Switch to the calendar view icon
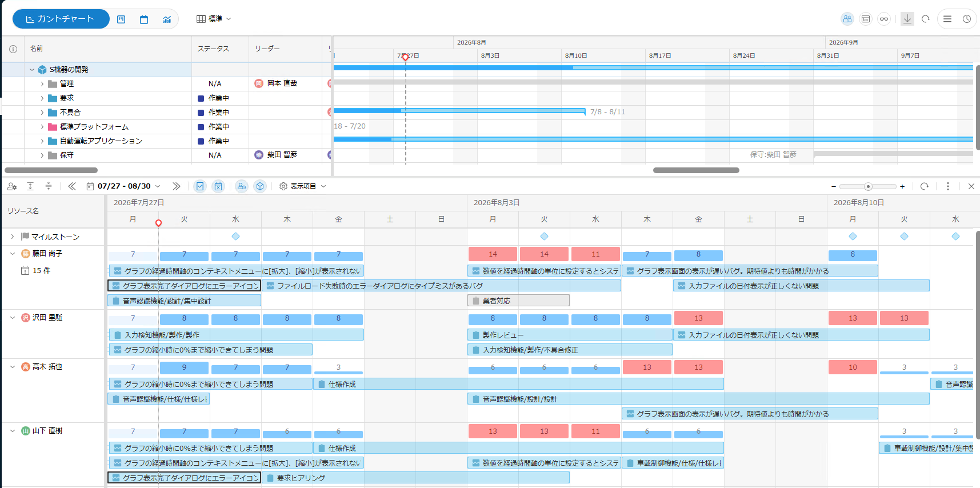The image size is (980, 488). point(144,19)
